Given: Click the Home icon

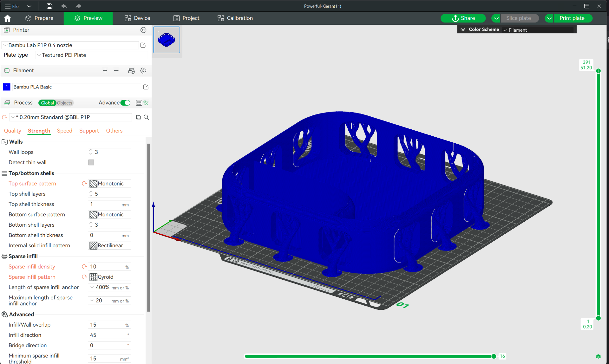Looking at the screenshot, I should [8, 18].
